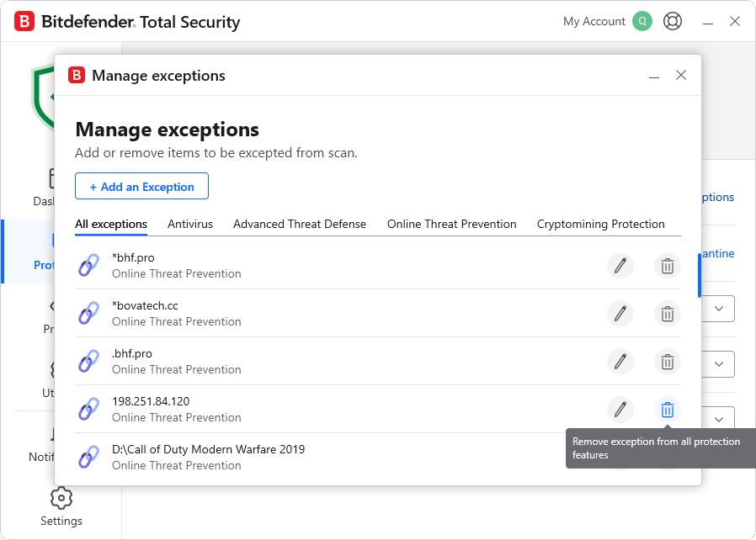Viewport: 756px width, 540px height.
Task: Edit the 198.251.84.120 exception
Action: pyautogui.click(x=620, y=410)
